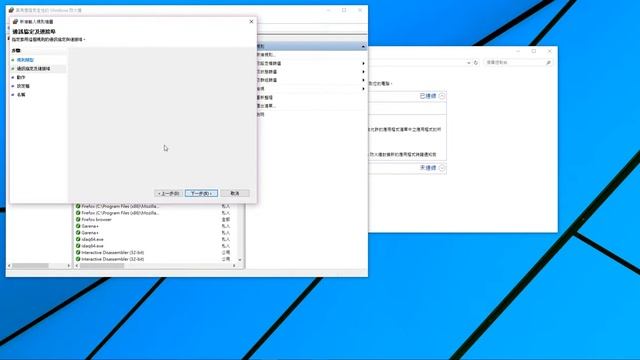This screenshot has height=360, width=640.
Task: Click the left tree pane horizontal scrollbar left arrow
Action: tap(9, 266)
